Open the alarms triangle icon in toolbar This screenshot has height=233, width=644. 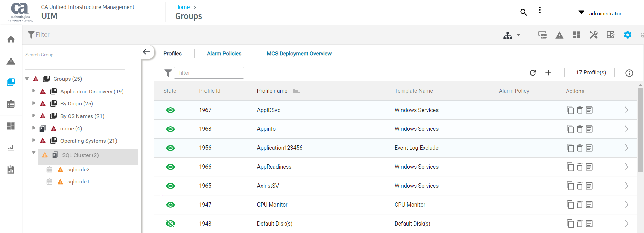click(559, 35)
